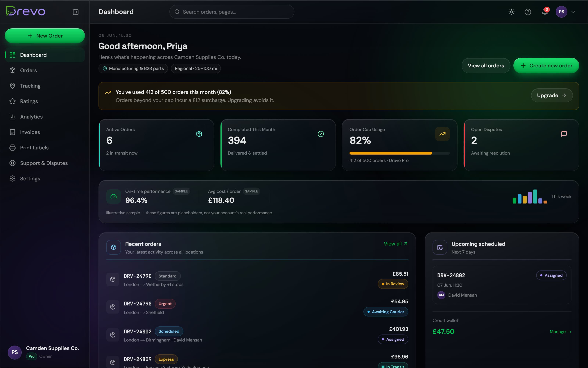The width and height of the screenshot is (588, 368).
Task: Click the Drevo logo
Action: pyautogui.click(x=26, y=11)
